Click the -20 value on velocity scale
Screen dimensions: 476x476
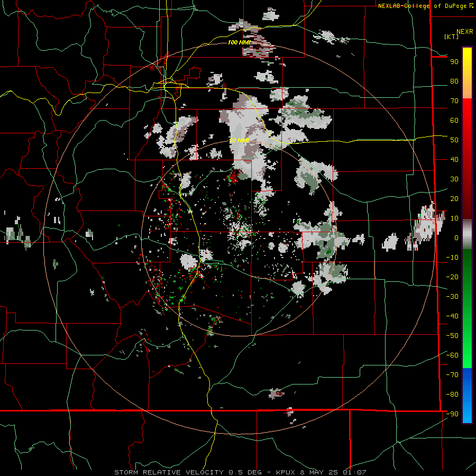click(452, 277)
